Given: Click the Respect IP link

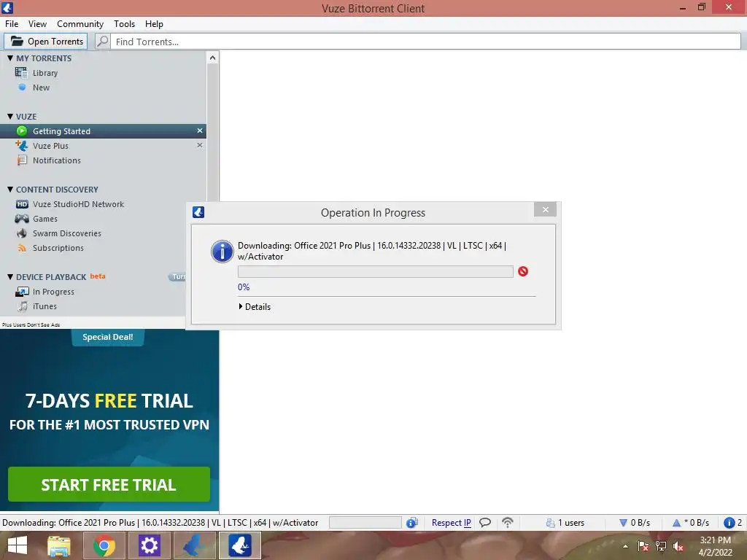Looking at the screenshot, I should [451, 523].
